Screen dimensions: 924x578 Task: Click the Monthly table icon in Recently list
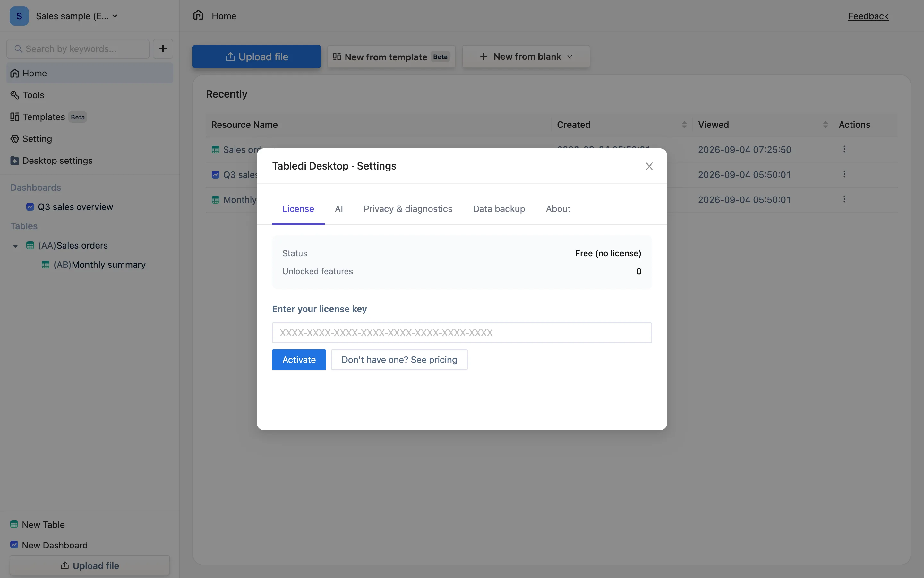click(215, 200)
